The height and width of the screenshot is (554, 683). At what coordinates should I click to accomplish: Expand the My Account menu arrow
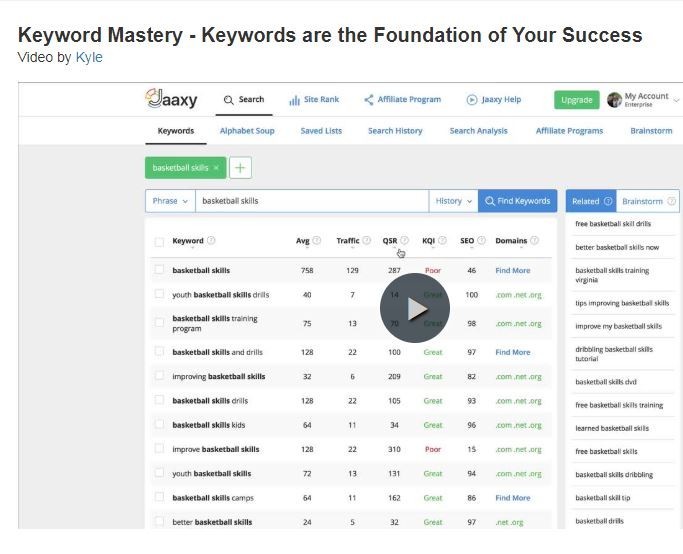pos(676,100)
